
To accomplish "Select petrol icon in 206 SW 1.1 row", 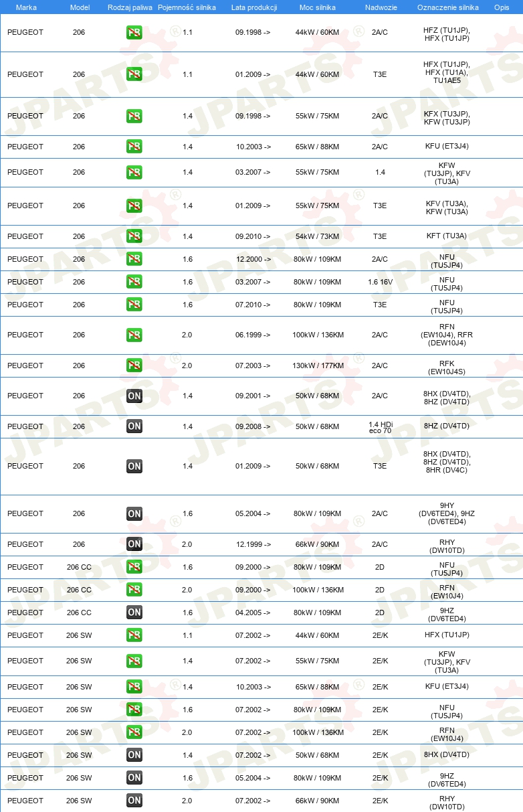I will click(134, 635).
